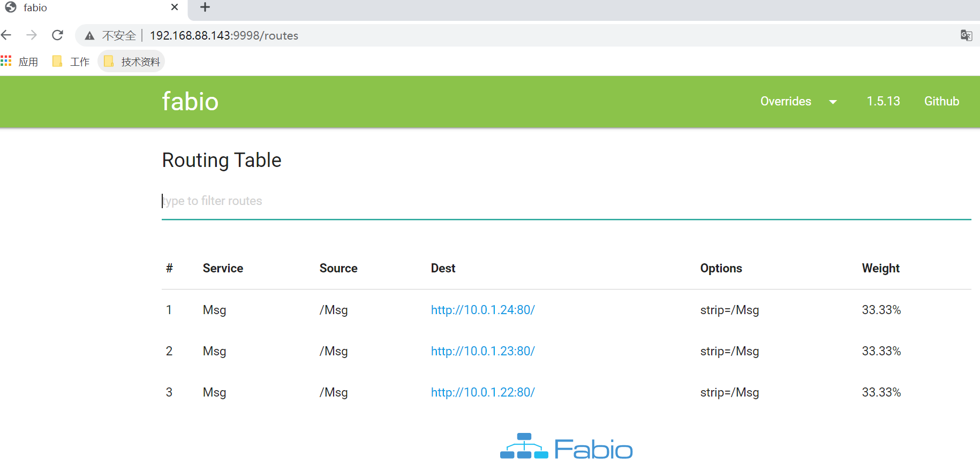Click the Routing Table heading
This screenshot has width=980, height=472.
[x=222, y=160]
